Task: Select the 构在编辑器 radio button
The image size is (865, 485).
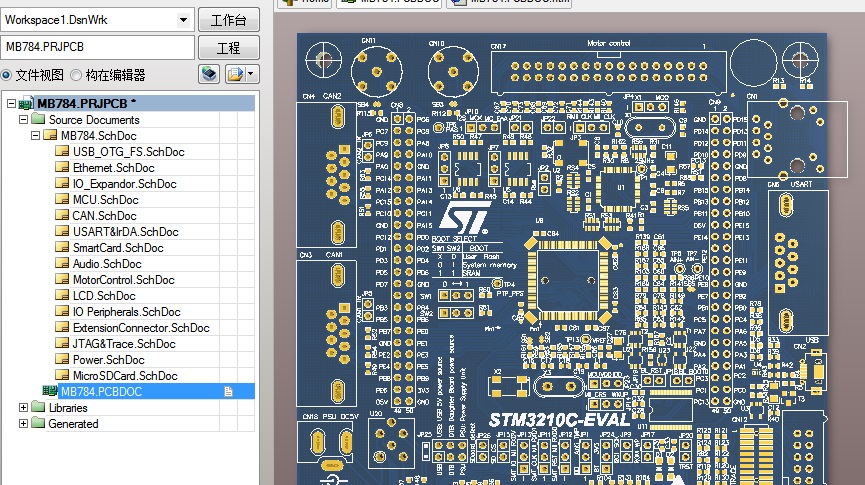Action: pos(76,75)
